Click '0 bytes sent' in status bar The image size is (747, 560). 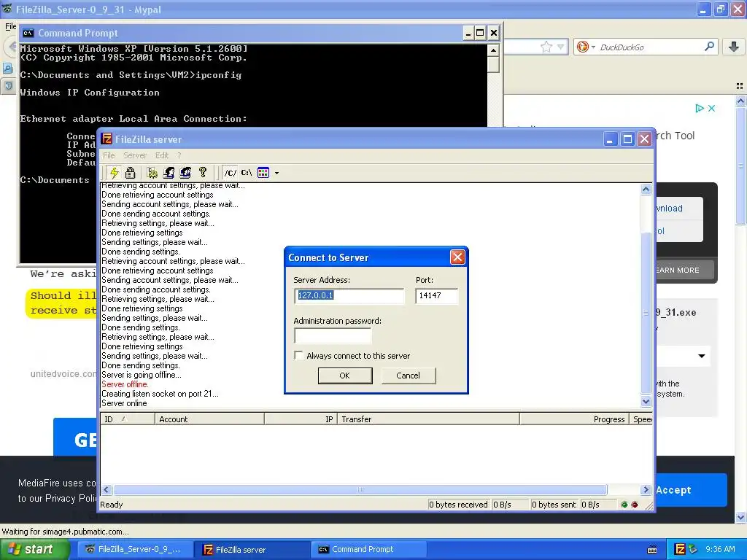pos(554,505)
